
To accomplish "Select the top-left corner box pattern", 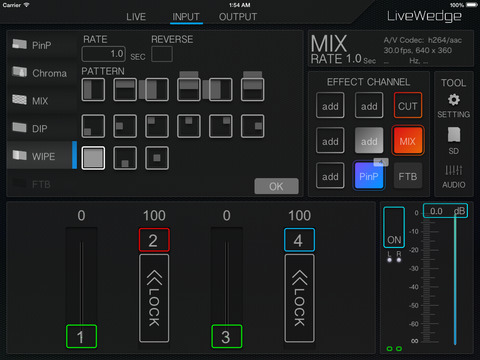I will [x=157, y=126].
